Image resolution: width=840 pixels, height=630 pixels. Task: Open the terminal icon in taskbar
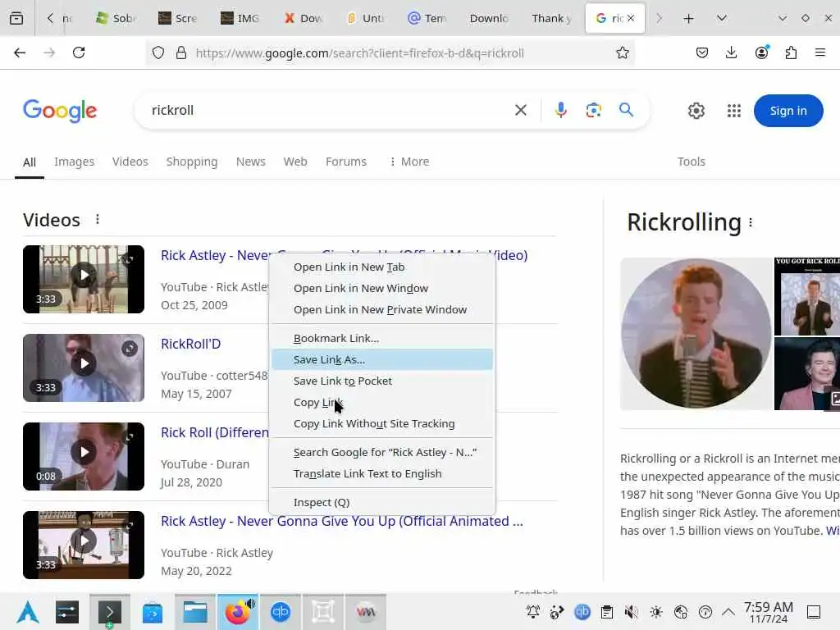109,612
